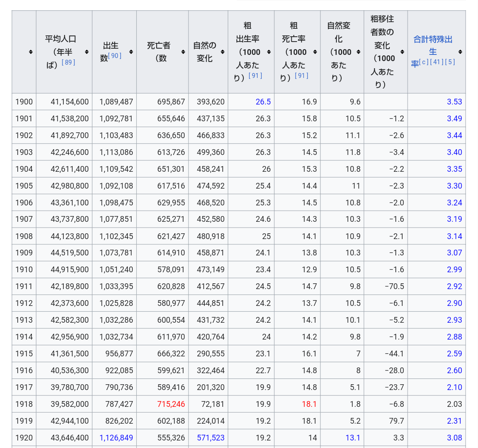Select migration rate 79.7 for 1919
478x448 pixels.
click(x=385, y=421)
